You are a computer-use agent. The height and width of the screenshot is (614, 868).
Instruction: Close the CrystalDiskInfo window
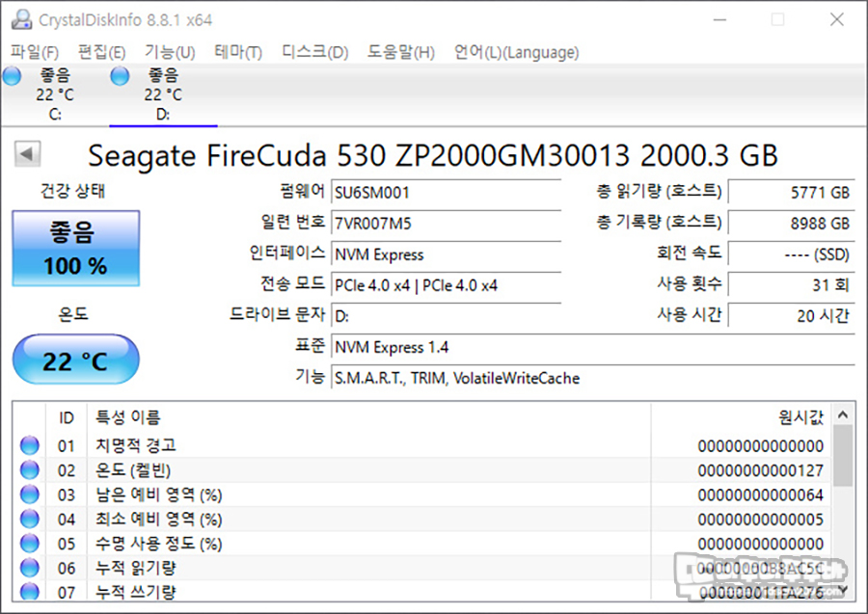[836, 20]
